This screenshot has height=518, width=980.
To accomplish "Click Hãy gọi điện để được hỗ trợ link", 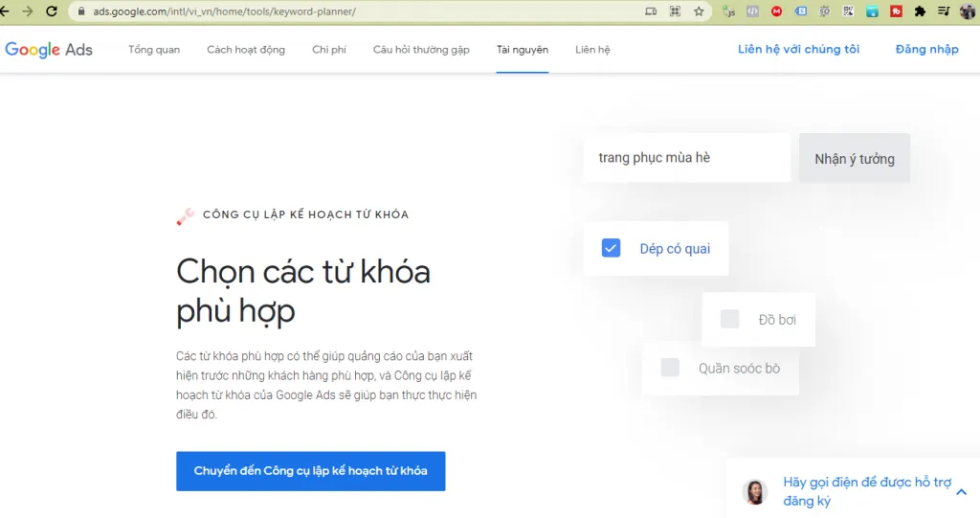I will [x=867, y=491].
